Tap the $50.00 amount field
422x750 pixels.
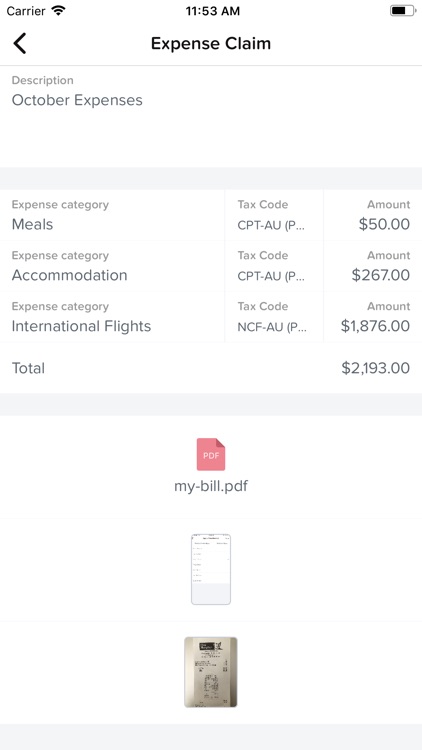click(x=373, y=215)
